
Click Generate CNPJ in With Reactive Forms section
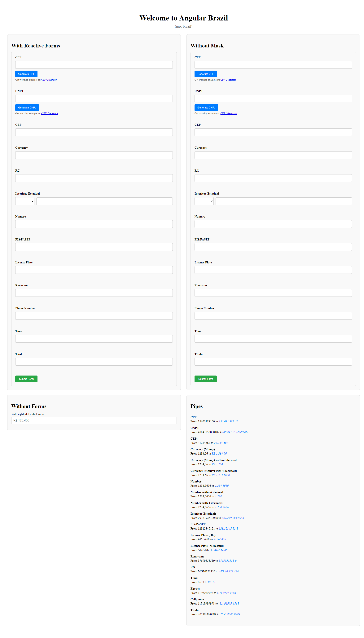coord(27,108)
